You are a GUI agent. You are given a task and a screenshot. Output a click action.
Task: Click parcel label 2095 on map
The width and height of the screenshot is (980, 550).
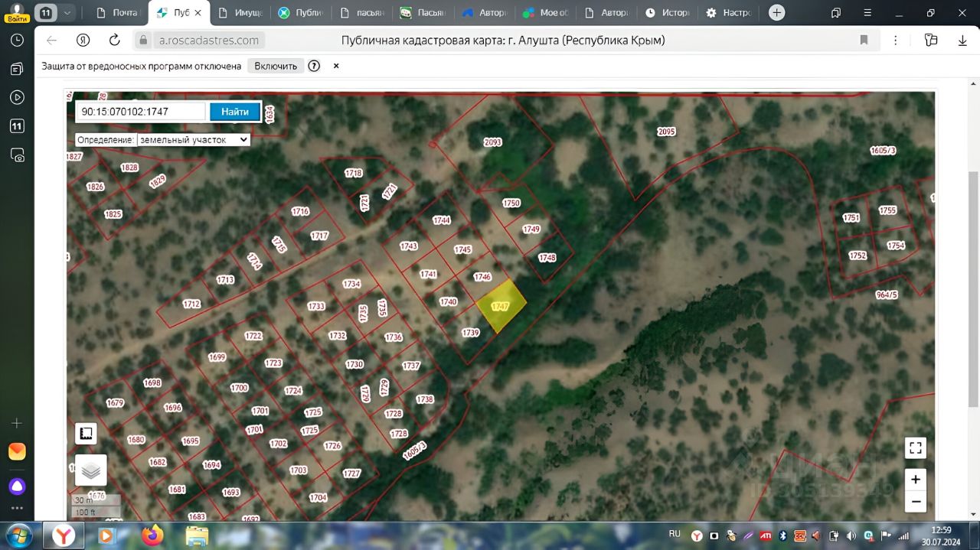(x=666, y=132)
